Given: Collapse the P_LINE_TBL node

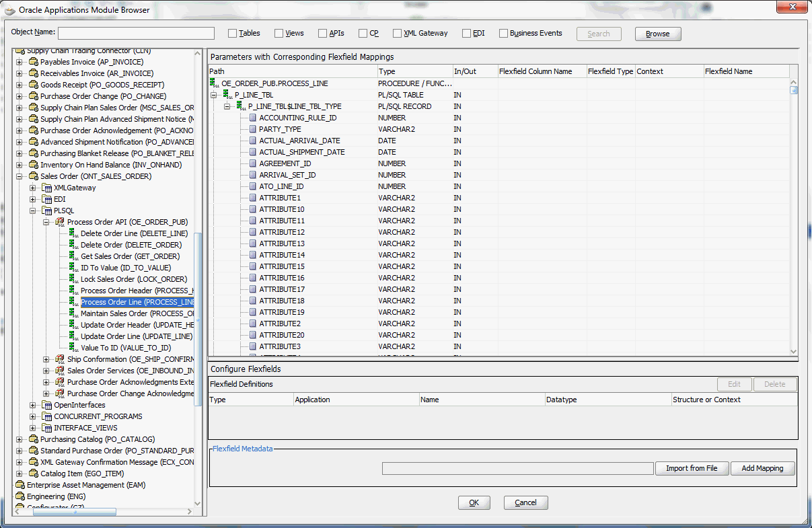Looking at the screenshot, I should coord(214,95).
